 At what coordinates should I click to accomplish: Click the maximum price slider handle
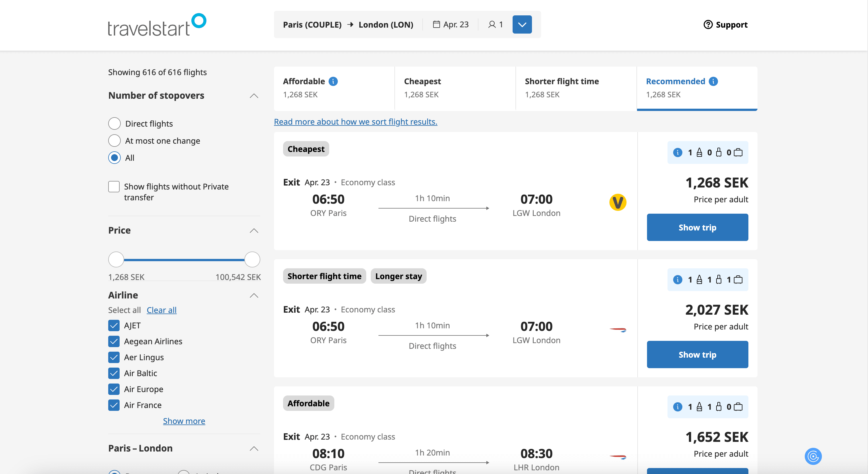(252, 259)
